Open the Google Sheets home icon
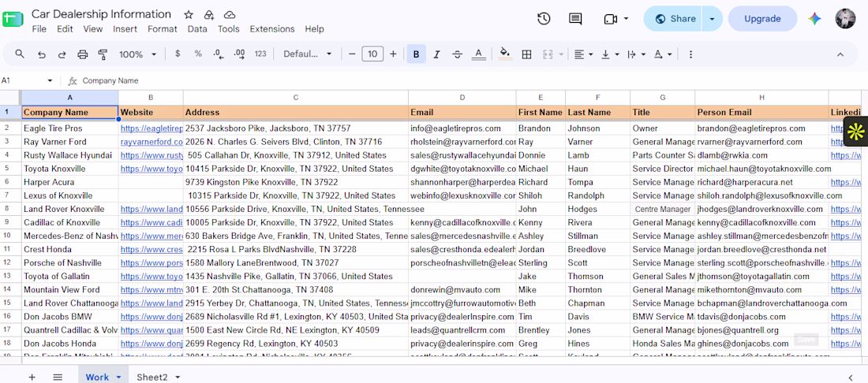 coord(13,20)
